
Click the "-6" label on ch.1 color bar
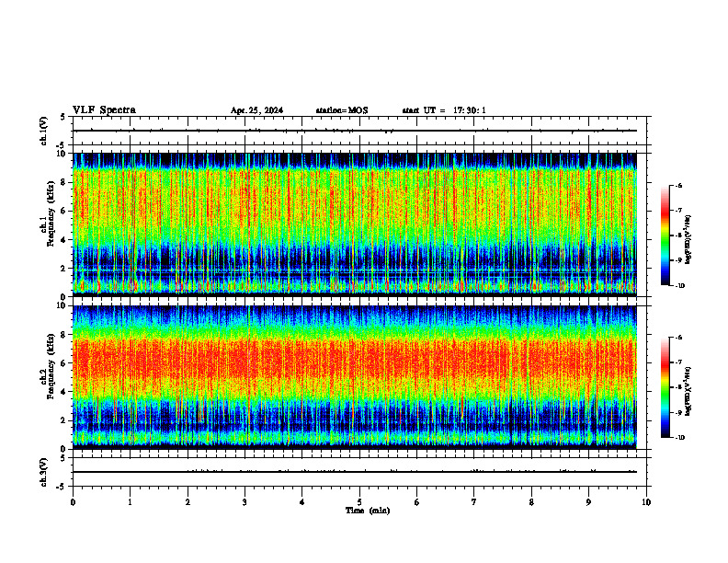678,186
